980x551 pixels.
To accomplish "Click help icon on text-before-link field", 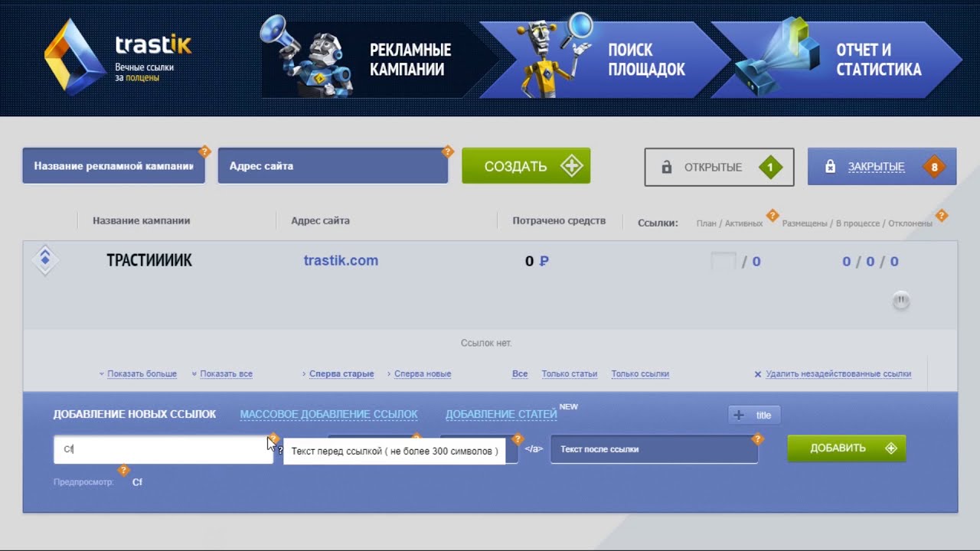I will click(273, 439).
